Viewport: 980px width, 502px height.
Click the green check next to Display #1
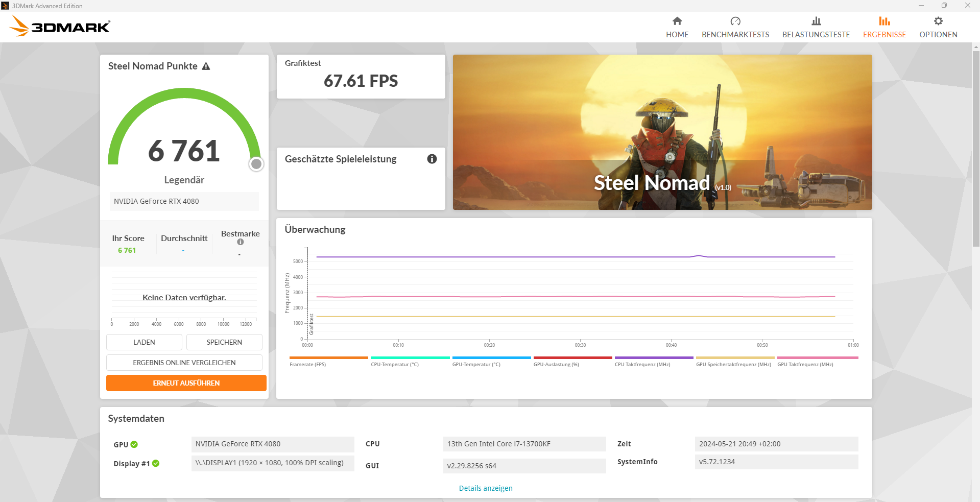[x=156, y=463]
